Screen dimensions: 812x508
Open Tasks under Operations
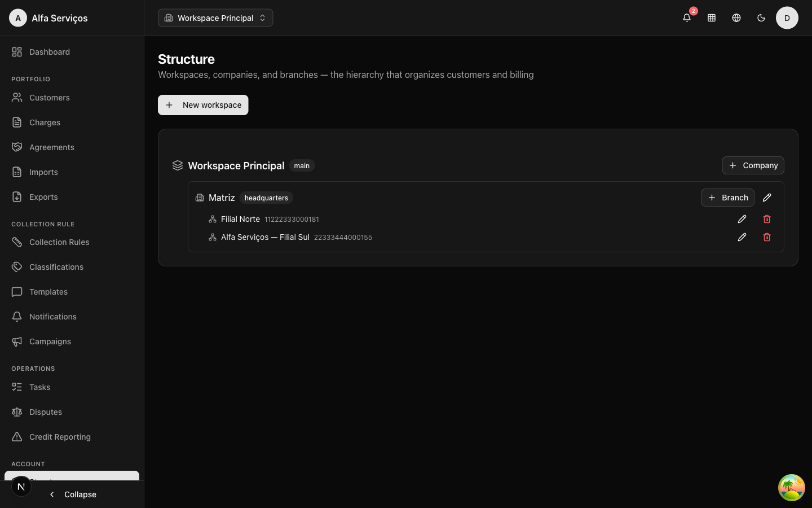[72, 387]
